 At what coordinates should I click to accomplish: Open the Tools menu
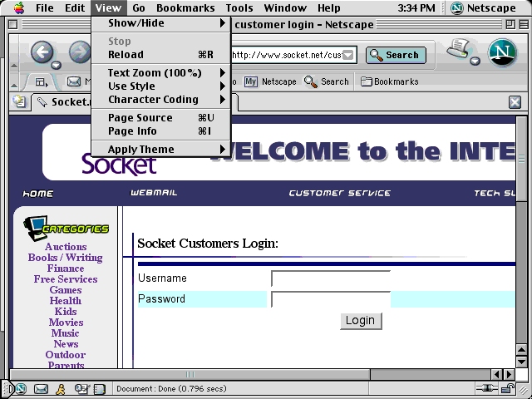239,7
